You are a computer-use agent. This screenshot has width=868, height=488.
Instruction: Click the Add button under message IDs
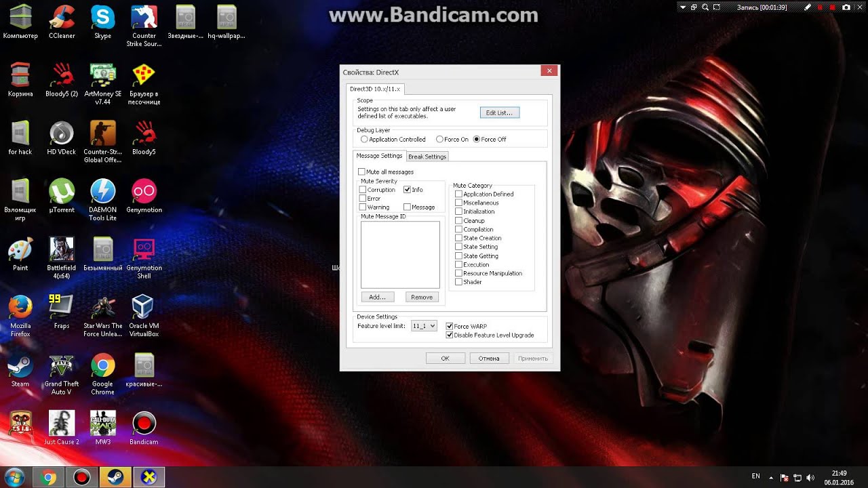click(x=377, y=297)
